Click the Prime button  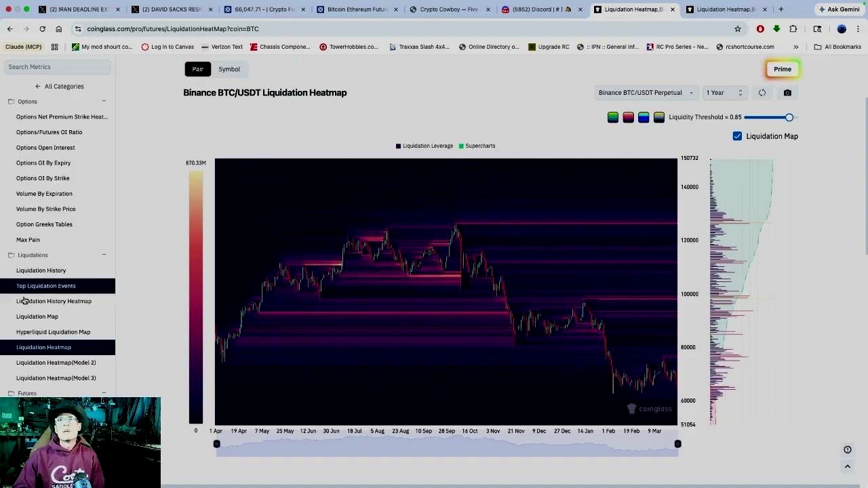tap(783, 69)
